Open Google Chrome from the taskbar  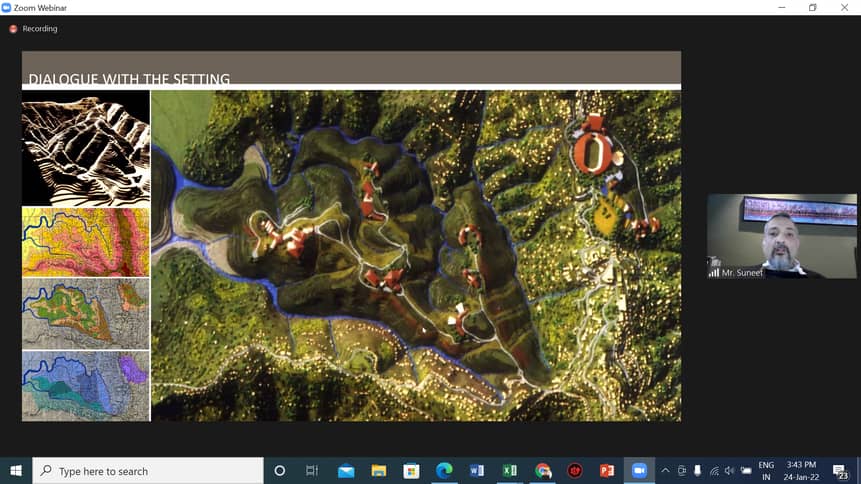point(542,471)
